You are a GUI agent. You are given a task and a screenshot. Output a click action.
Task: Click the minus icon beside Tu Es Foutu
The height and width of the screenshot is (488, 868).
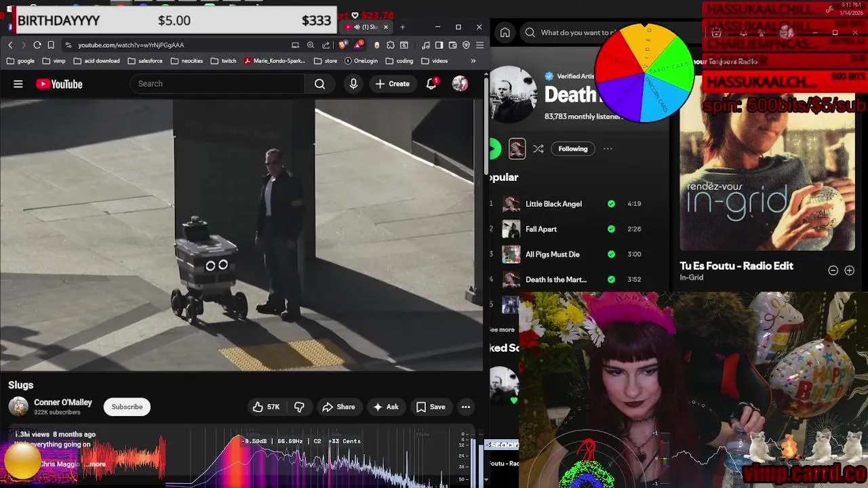click(x=833, y=270)
